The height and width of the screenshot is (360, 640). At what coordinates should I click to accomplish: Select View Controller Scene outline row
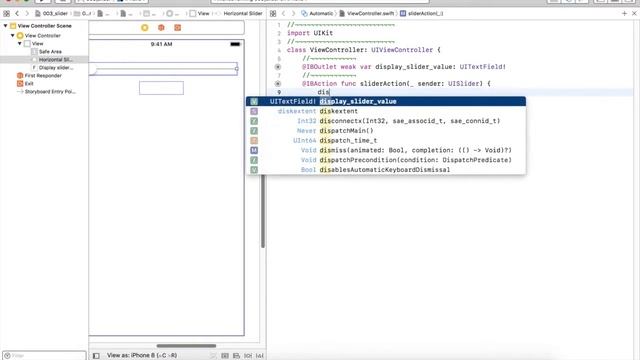coord(44,26)
